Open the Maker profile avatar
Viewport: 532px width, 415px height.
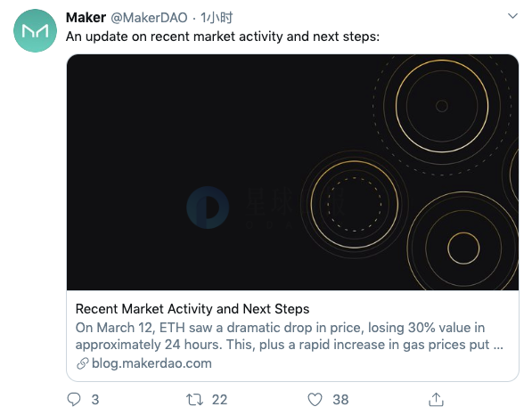point(36,31)
